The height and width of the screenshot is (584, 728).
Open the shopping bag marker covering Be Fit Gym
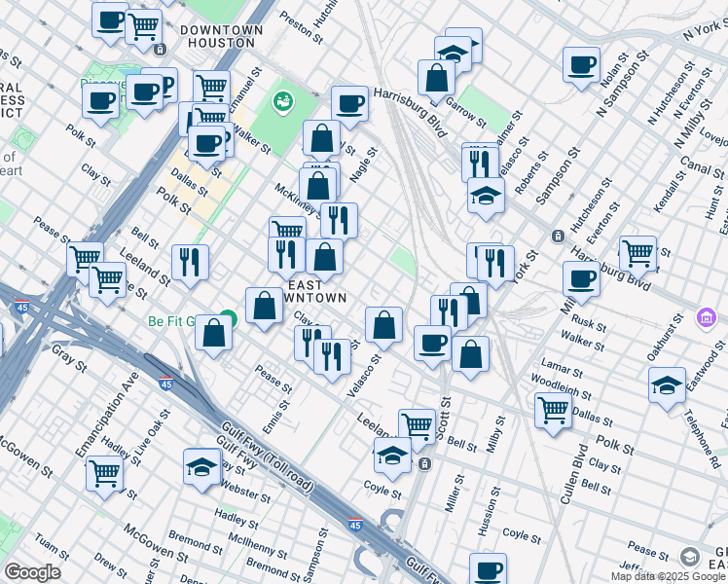point(213,334)
